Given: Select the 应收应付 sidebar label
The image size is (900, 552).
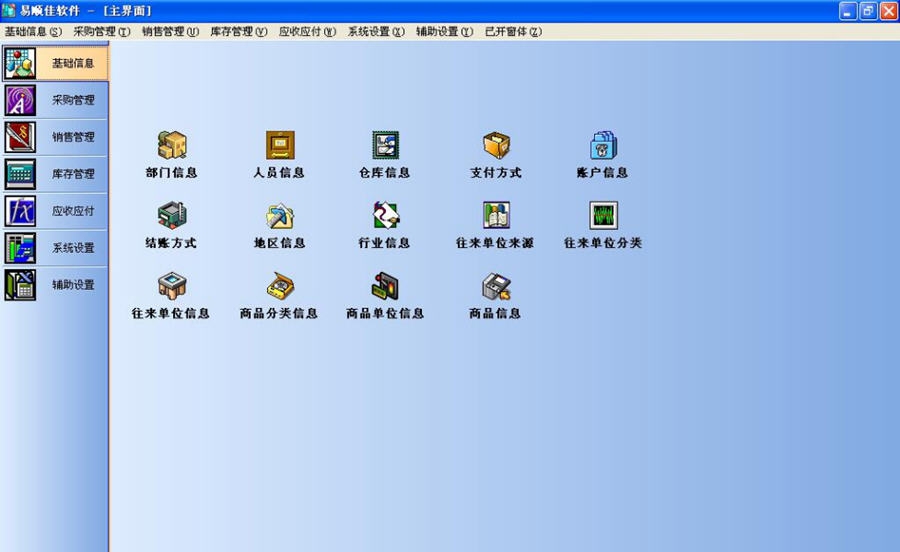Looking at the screenshot, I should 73,211.
